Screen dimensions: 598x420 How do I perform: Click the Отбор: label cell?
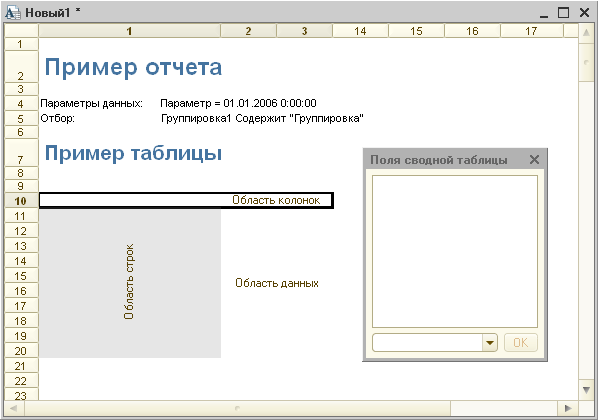58,118
